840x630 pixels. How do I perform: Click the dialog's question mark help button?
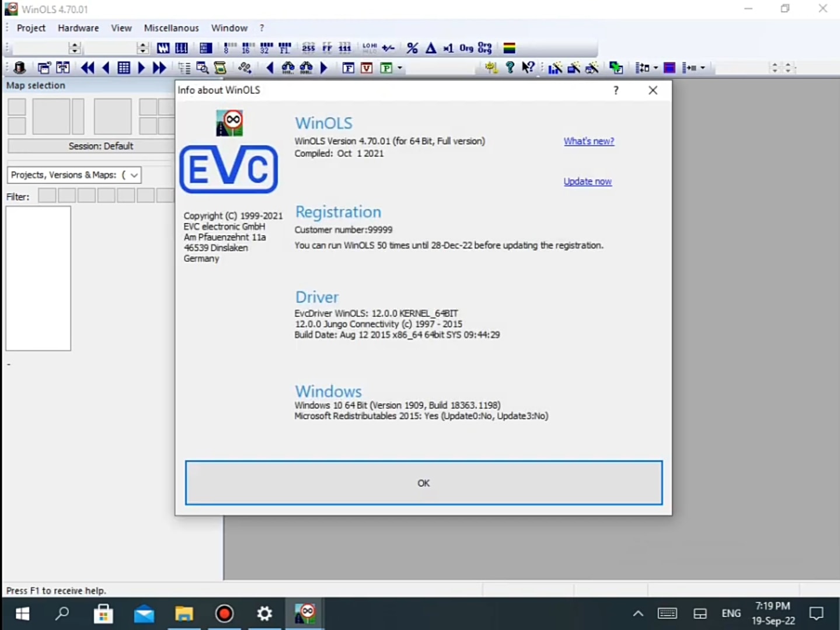coord(616,90)
